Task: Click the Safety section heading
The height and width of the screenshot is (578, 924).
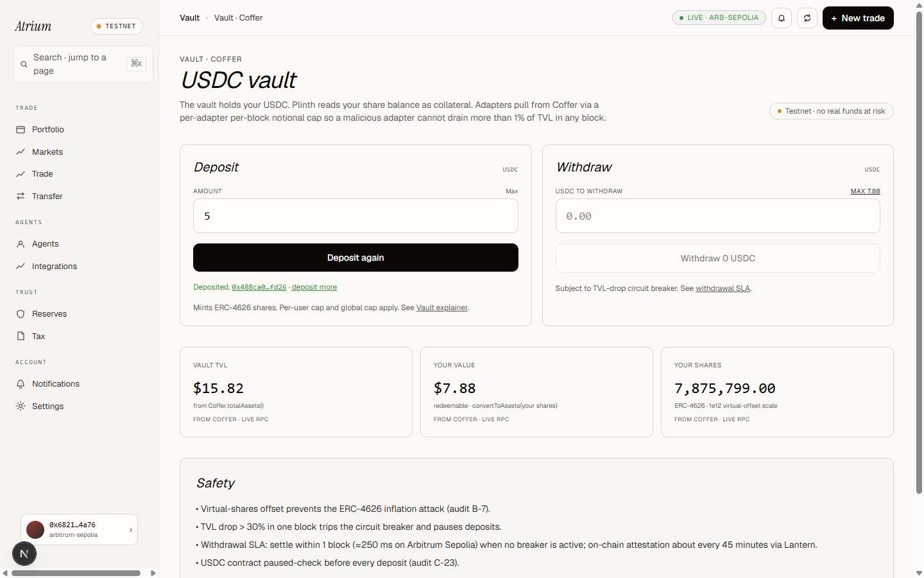Action: (216, 483)
